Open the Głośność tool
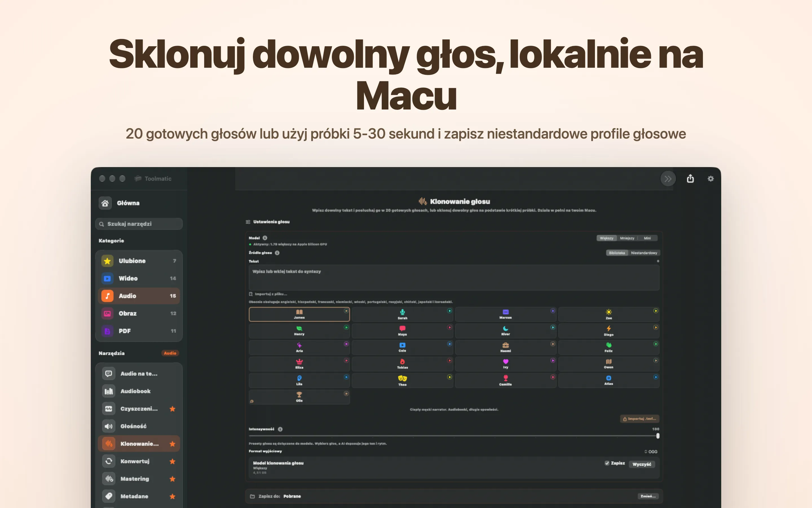 139,426
